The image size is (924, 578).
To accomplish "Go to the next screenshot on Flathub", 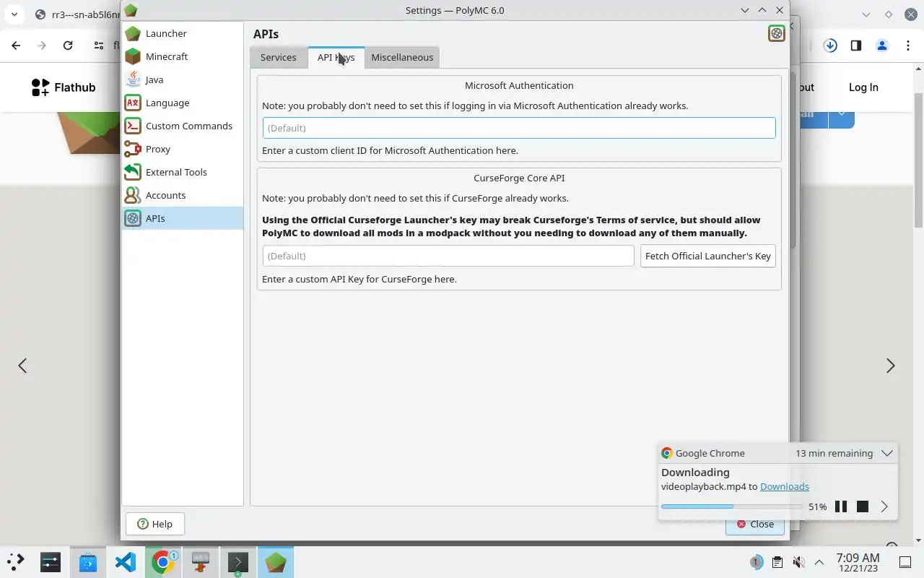I will (890, 366).
